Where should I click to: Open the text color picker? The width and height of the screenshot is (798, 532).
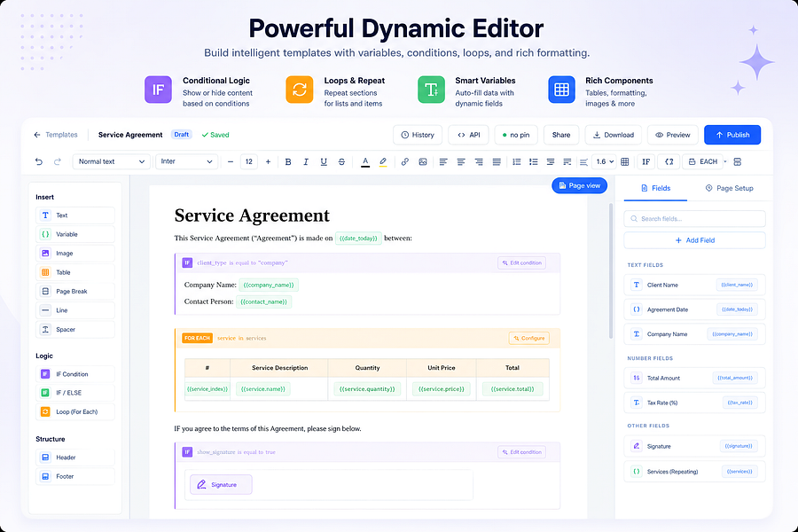pyautogui.click(x=365, y=162)
